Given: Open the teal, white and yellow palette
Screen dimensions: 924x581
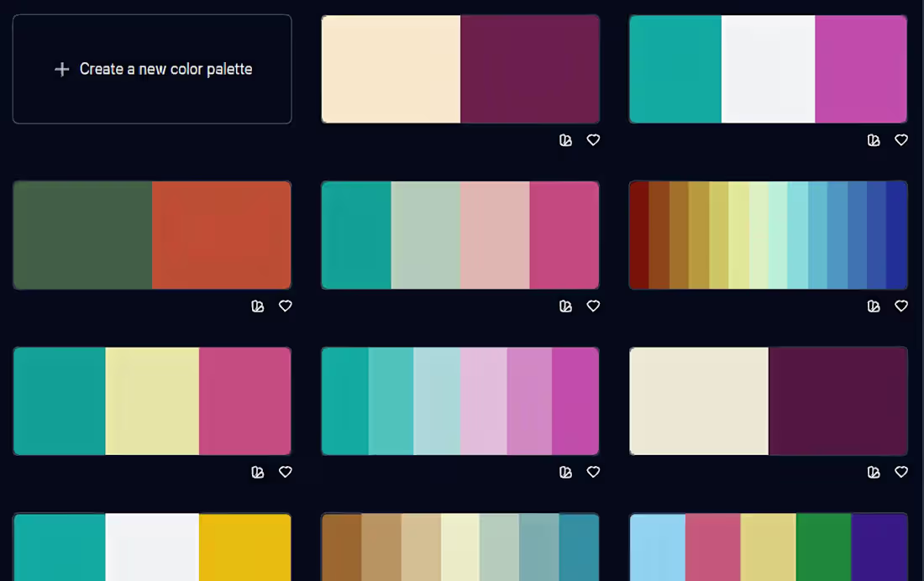Looking at the screenshot, I should [x=152, y=547].
